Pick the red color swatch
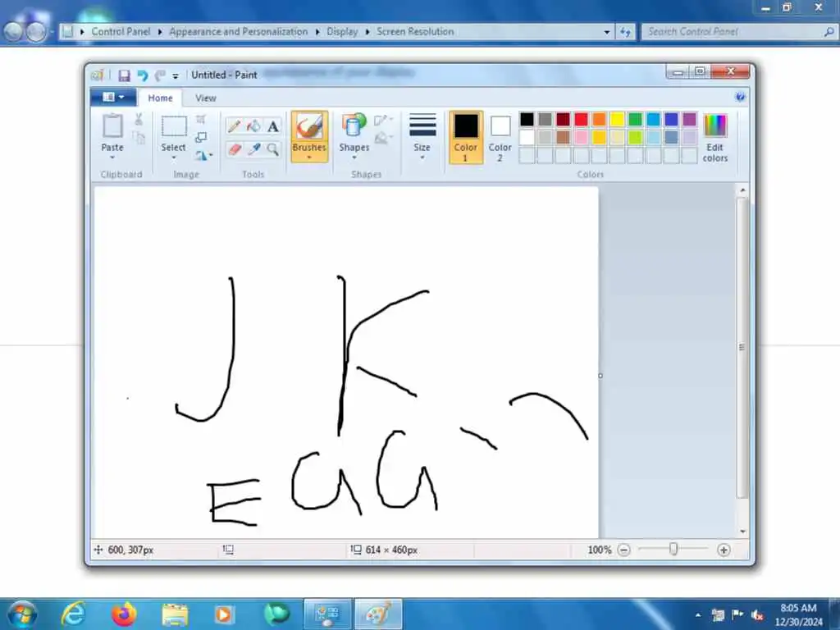The image size is (840, 630). [581, 119]
